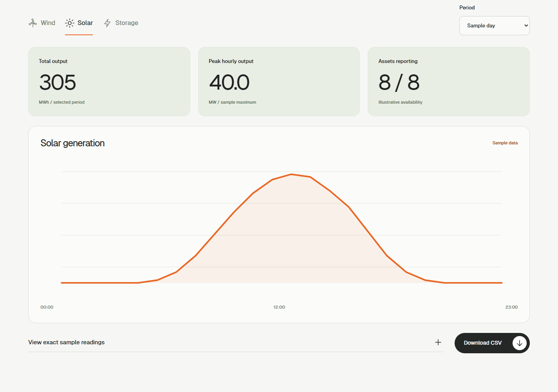The width and height of the screenshot is (558, 392).
Task: Click the plus icon beside sample readings
Action: [x=438, y=342]
